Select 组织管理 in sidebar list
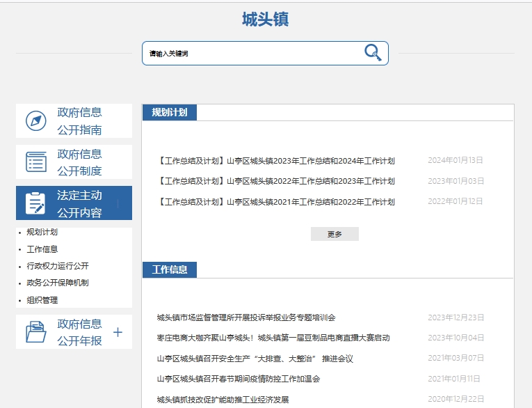Viewport: 532px width, 408px height. pyautogui.click(x=42, y=300)
